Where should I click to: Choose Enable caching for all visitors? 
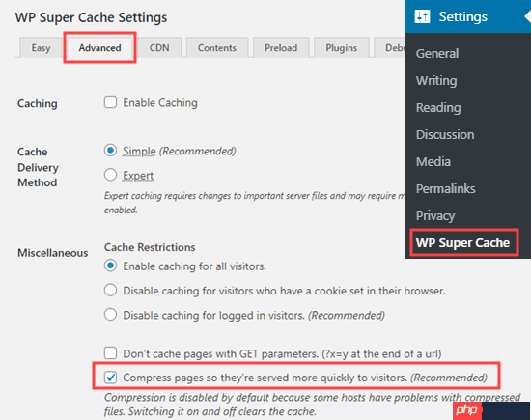click(x=110, y=266)
